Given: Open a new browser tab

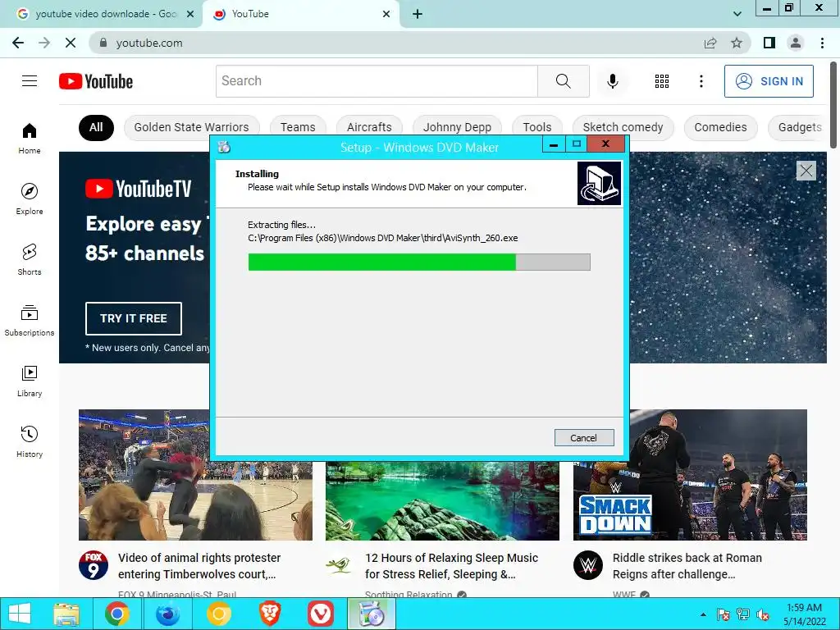Looking at the screenshot, I should pos(418,14).
